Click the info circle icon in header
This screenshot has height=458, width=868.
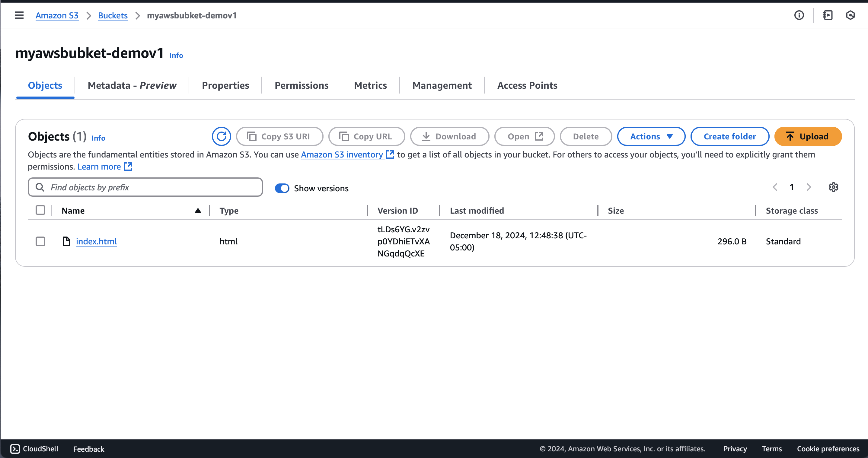(x=799, y=15)
